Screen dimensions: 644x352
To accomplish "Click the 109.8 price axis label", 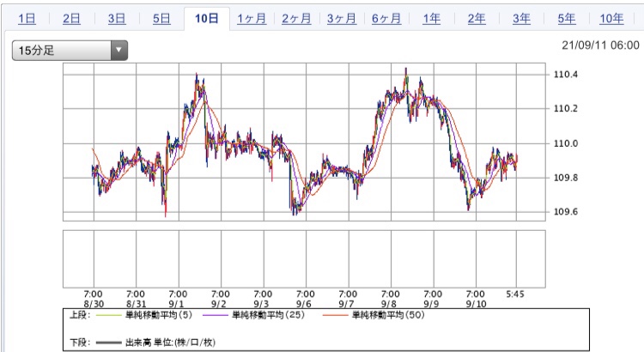I will [566, 178].
